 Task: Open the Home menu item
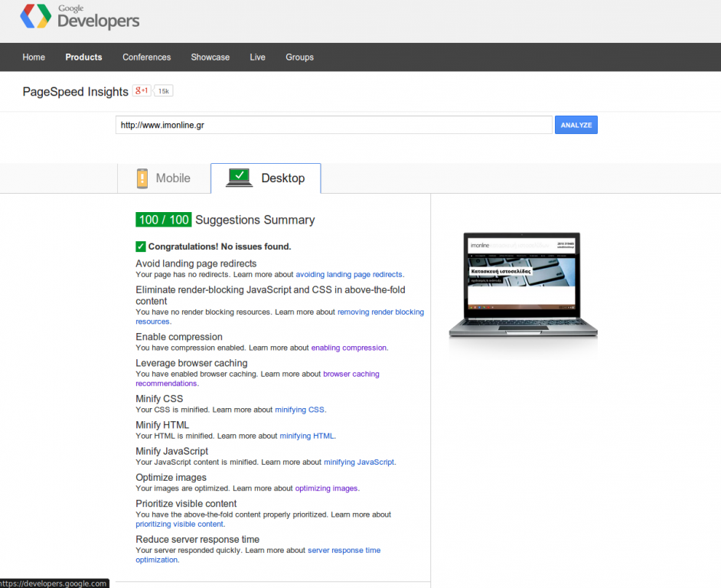(34, 57)
